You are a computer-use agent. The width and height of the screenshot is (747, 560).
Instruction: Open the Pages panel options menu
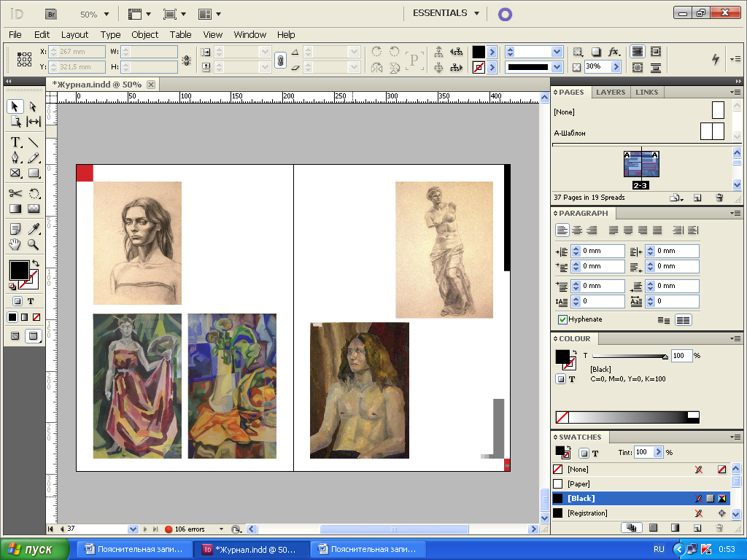(736, 93)
